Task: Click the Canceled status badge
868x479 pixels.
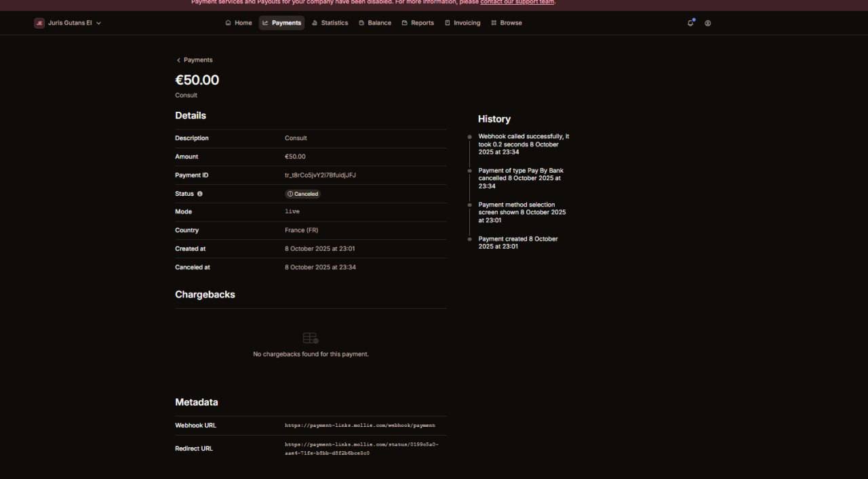Action: point(302,194)
